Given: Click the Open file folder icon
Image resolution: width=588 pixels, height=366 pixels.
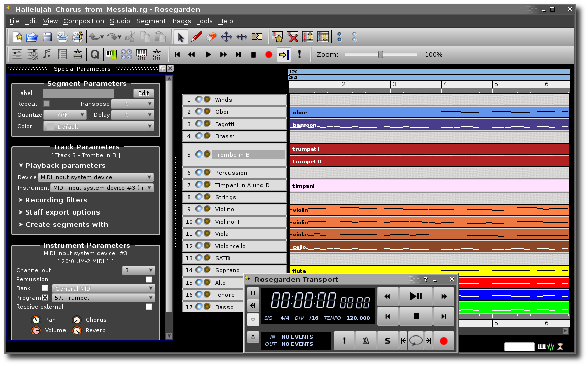Looking at the screenshot, I should click(x=32, y=37).
